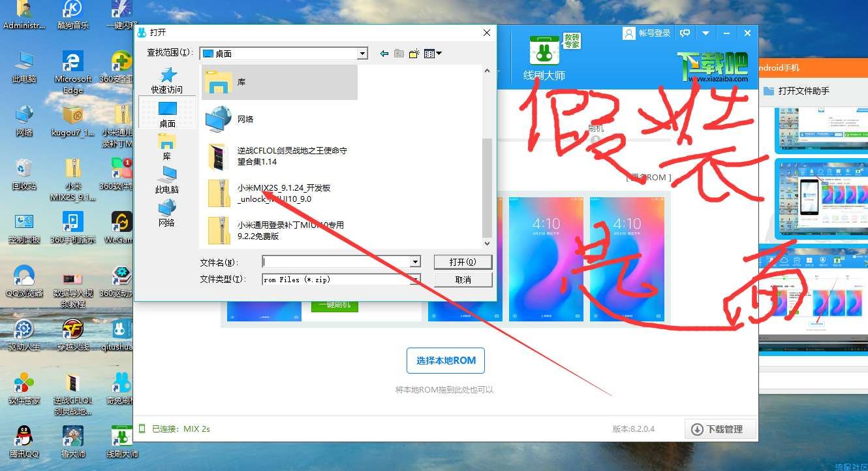Viewport: 868px width, 471px height.
Task: Open kugou7 installer desktop icon
Action: point(73,121)
